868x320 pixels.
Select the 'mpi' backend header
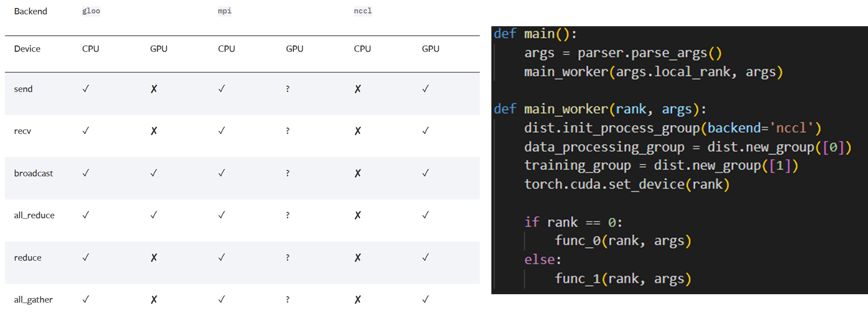click(x=225, y=11)
